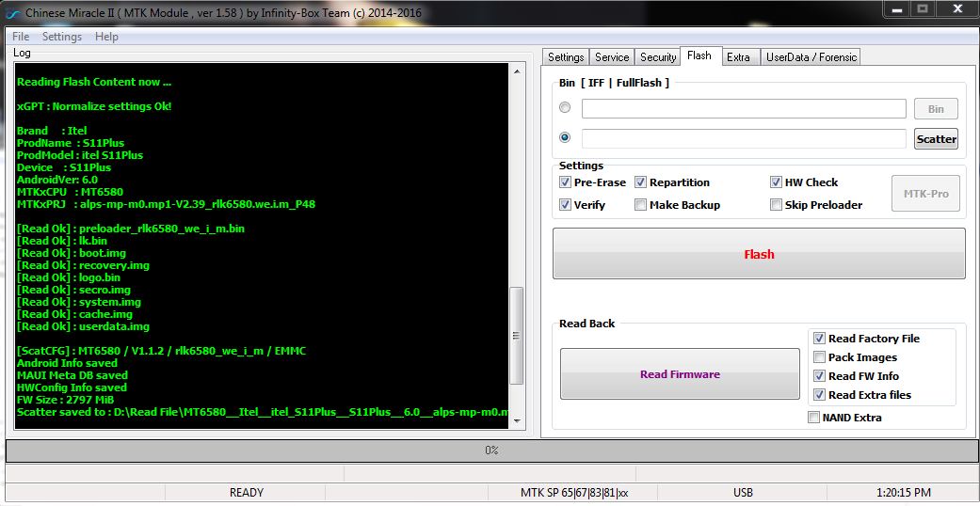Click the 0% progress bar

pyautogui.click(x=490, y=451)
